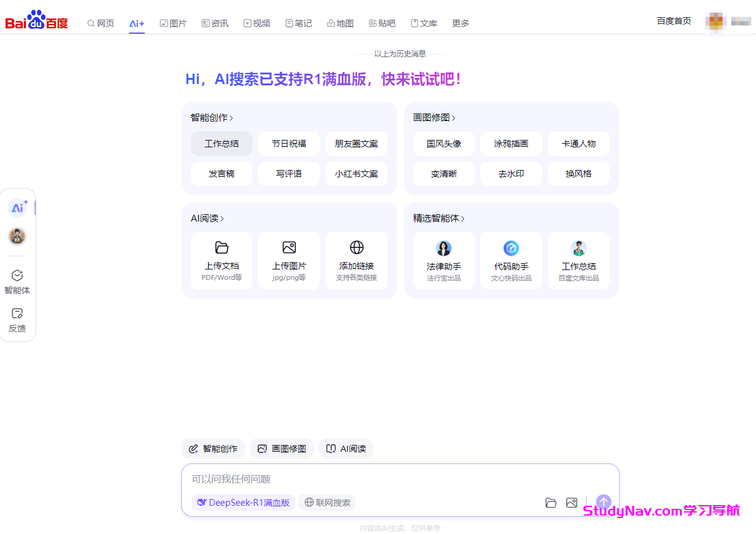The image size is (756, 534).
Task: Enable the DeepSeek-R1满血版 mode
Action: 243,502
